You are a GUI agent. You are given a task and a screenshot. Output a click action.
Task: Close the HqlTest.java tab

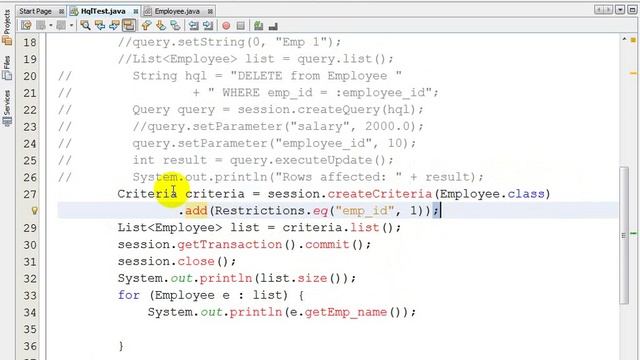tap(136, 11)
